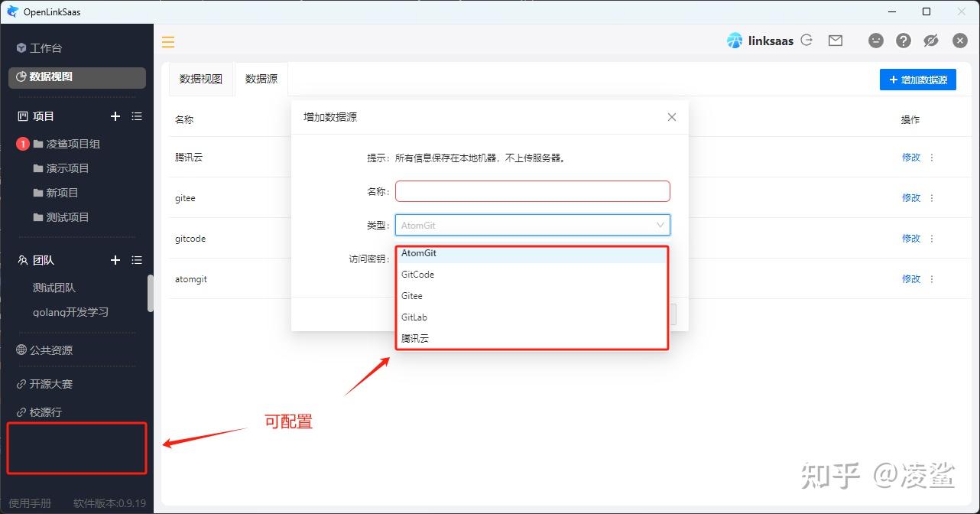Click the refresh icon beside linksaas username
The image size is (980, 514).
806,41
